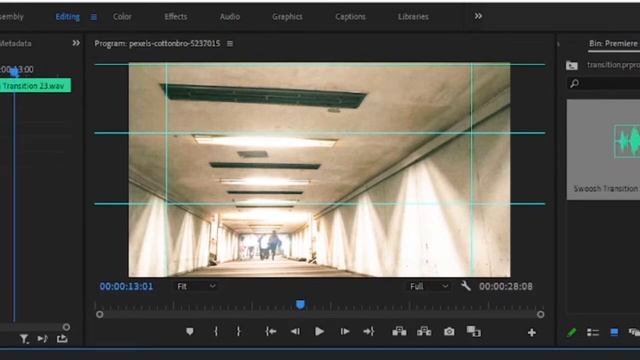Open the Bin: Premiere panel tab

point(613,44)
